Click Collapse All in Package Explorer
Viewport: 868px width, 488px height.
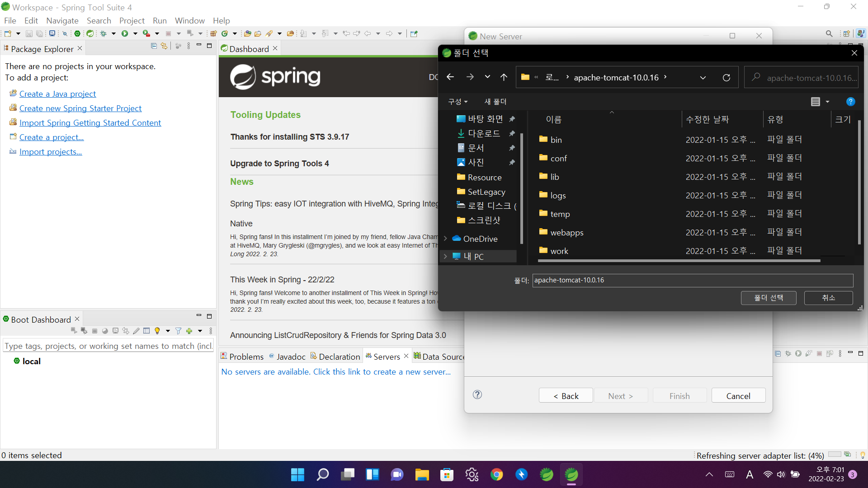click(154, 46)
